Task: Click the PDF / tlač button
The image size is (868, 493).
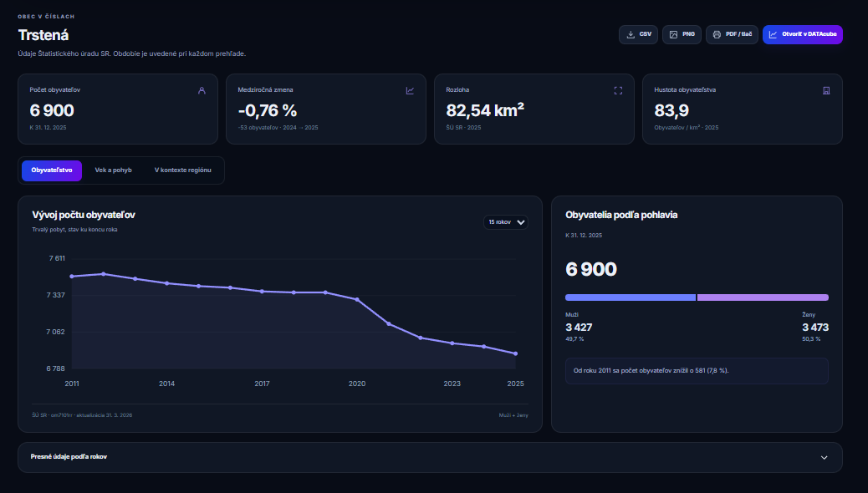Action: tap(732, 34)
